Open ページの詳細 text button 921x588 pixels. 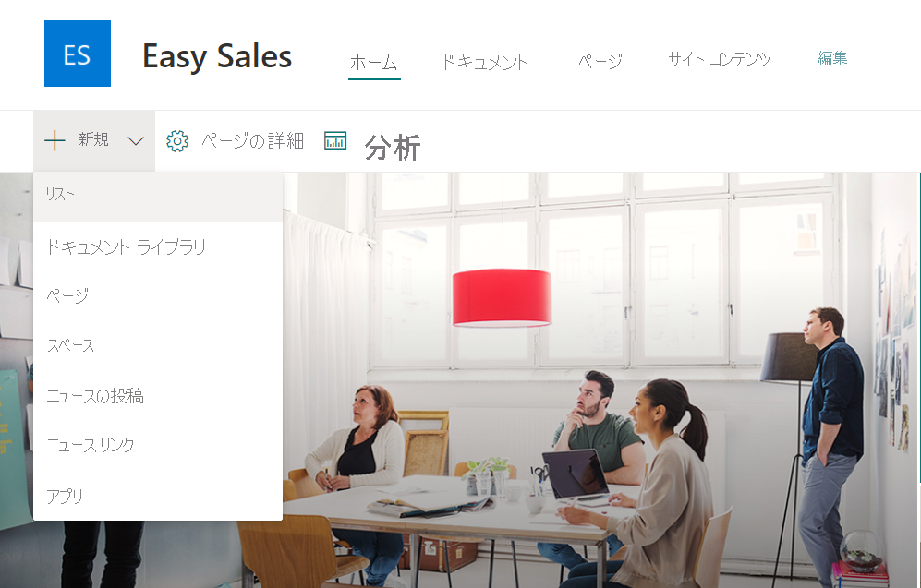(x=252, y=141)
